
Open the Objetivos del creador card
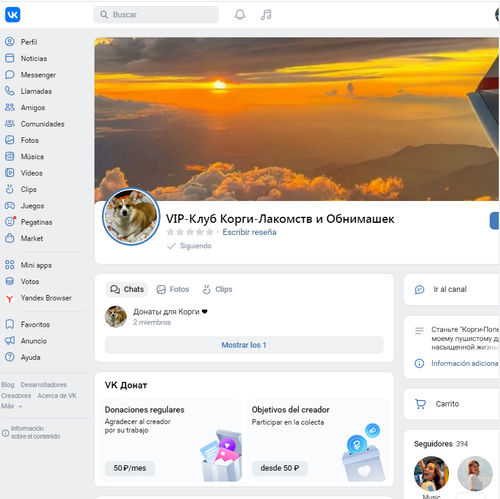pos(318,440)
